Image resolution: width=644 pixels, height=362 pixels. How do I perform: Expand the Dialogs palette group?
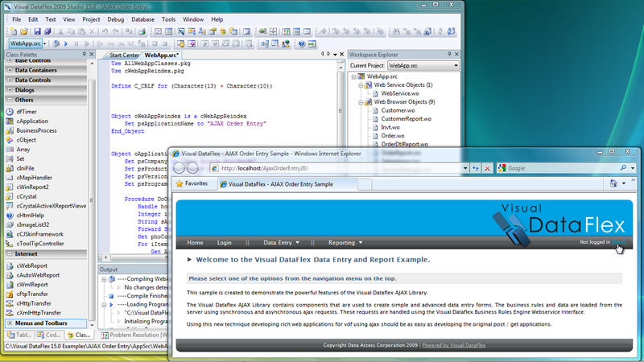(10, 90)
